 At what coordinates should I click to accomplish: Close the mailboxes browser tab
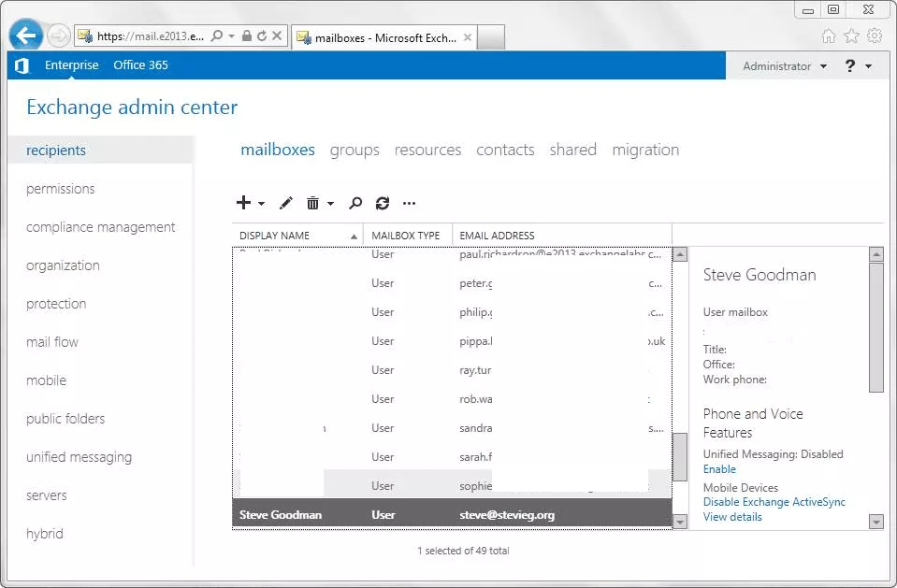[468, 37]
